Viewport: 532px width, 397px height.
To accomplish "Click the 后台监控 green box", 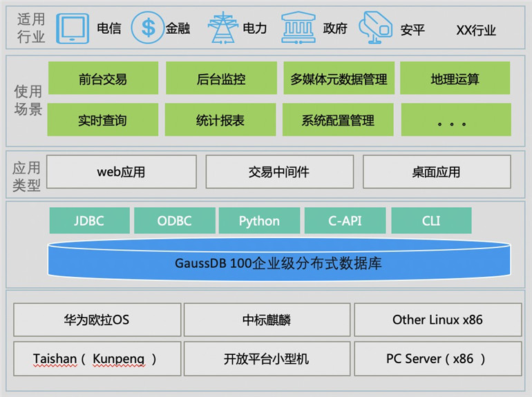I will pyautogui.click(x=221, y=78).
